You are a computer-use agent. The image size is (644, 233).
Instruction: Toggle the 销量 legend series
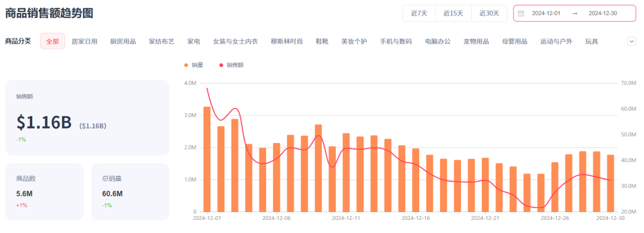click(194, 65)
